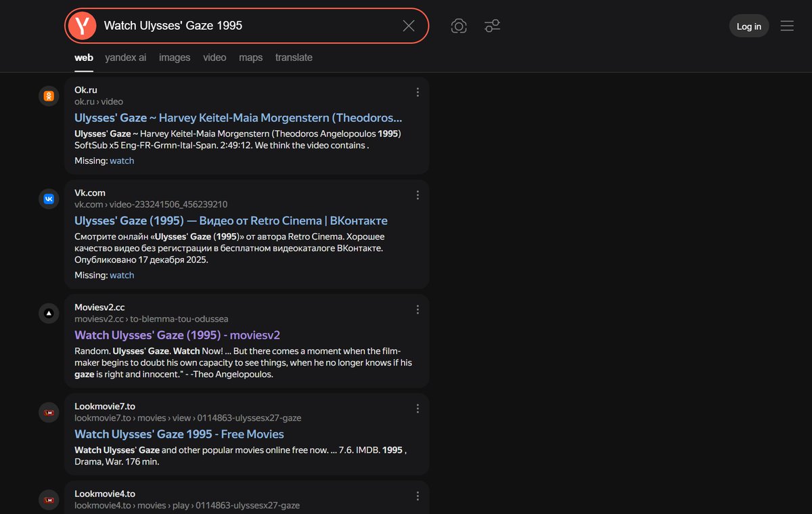Switch to the maps tab
812x514 pixels.
click(250, 58)
